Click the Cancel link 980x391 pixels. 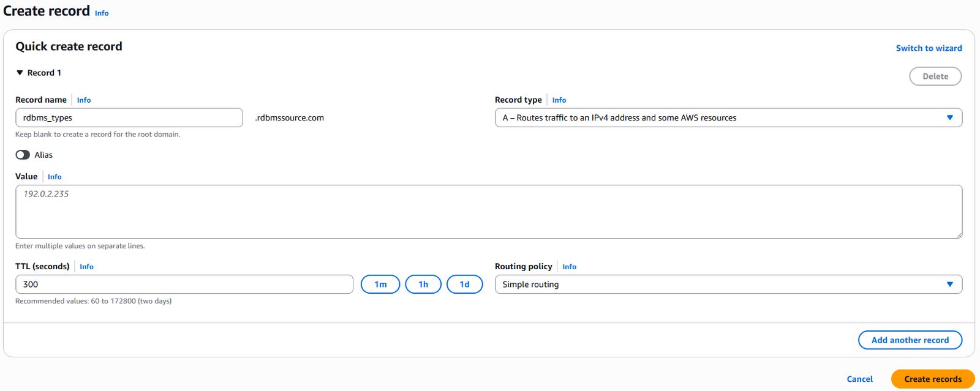(859, 379)
